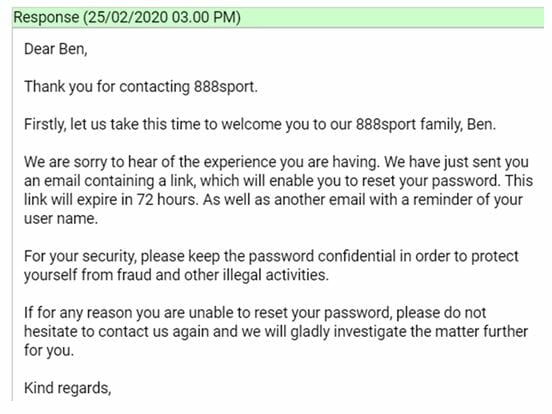This screenshot has width=552, height=414.
Task: Click the sentence welcoming you to 888sport family
Action: [260, 125]
